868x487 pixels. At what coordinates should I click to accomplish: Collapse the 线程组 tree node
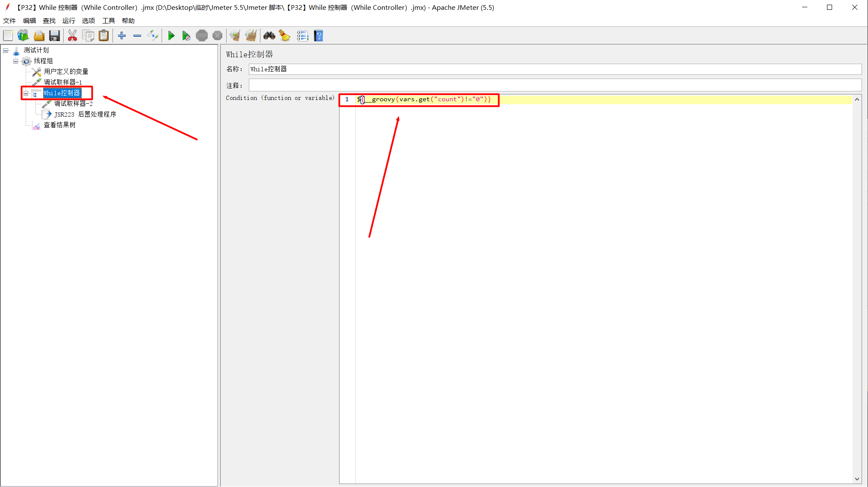(x=16, y=61)
